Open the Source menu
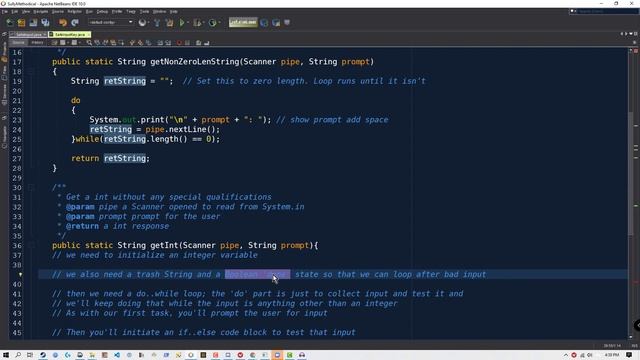640x360 pixels. [58, 11]
